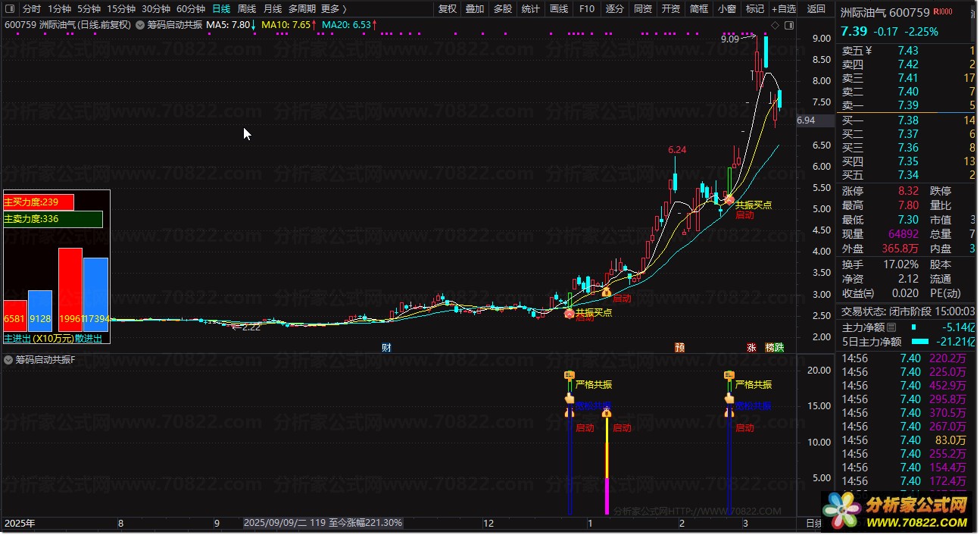
Task: Click the 散进出 link in the capital box
Action: coord(89,339)
